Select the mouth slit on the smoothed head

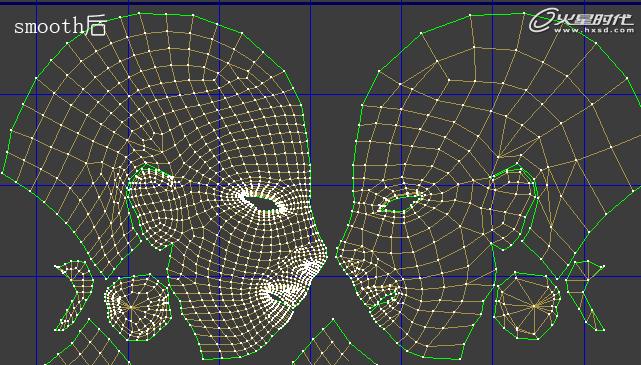(x=278, y=298)
